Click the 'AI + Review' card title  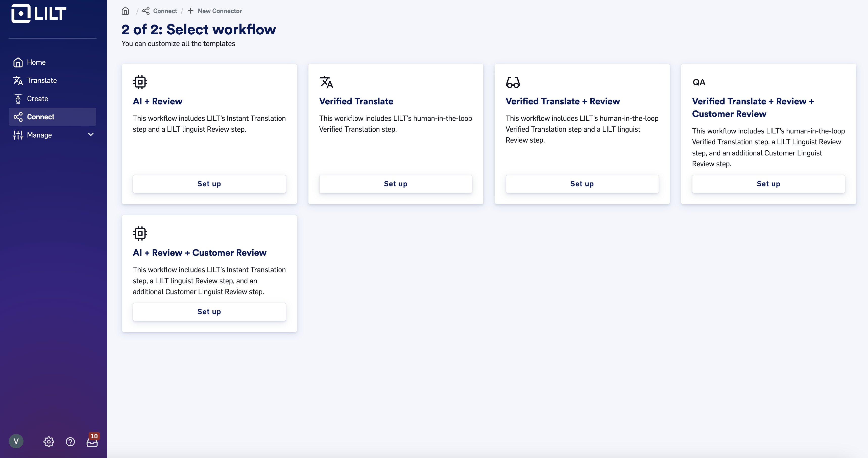157,101
